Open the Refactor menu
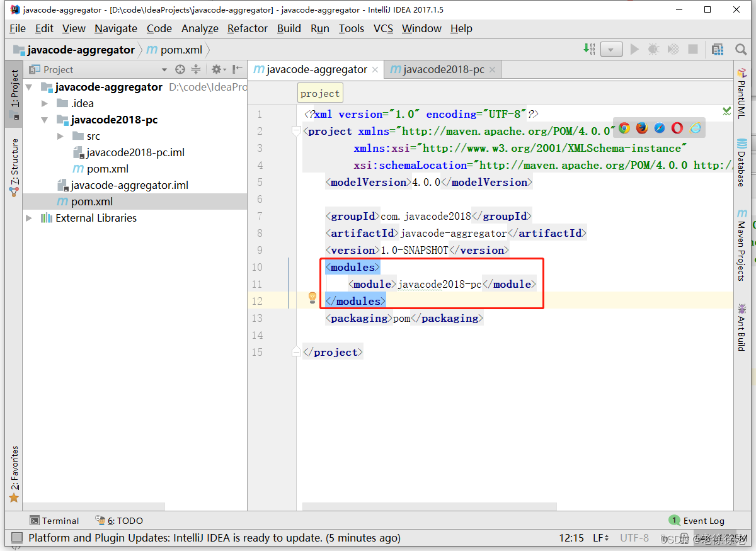The width and height of the screenshot is (756, 551). point(248,28)
